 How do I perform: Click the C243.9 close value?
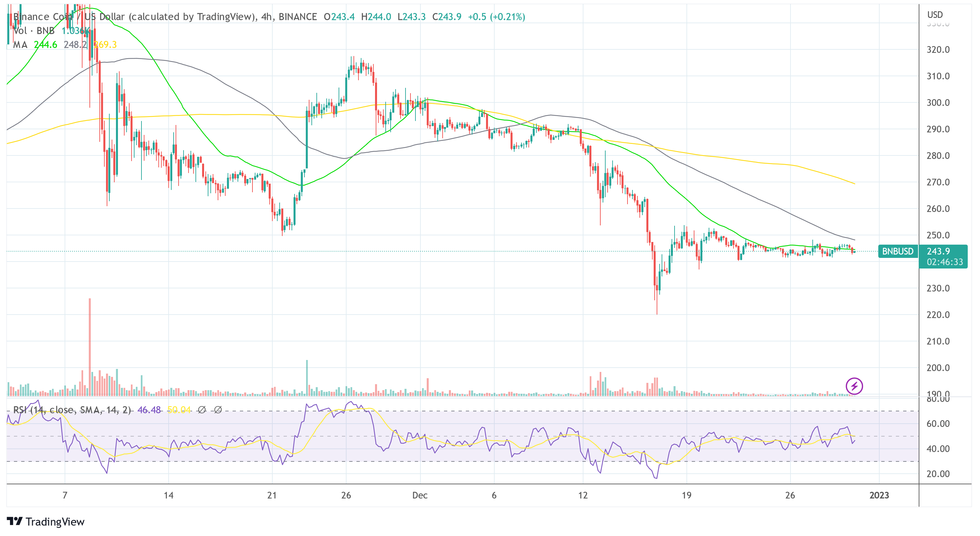pos(447,17)
